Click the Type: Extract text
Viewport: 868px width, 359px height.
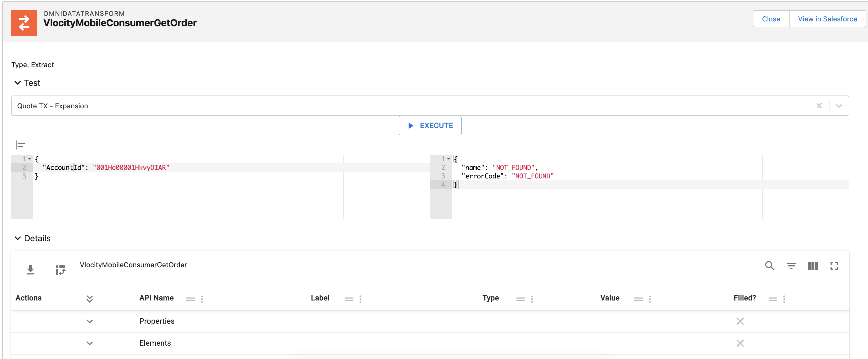[32, 65]
